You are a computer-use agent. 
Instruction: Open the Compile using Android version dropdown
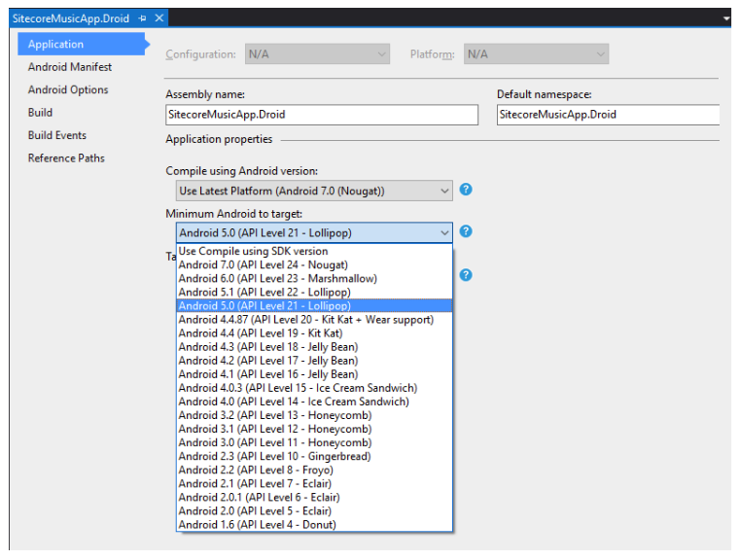click(314, 191)
